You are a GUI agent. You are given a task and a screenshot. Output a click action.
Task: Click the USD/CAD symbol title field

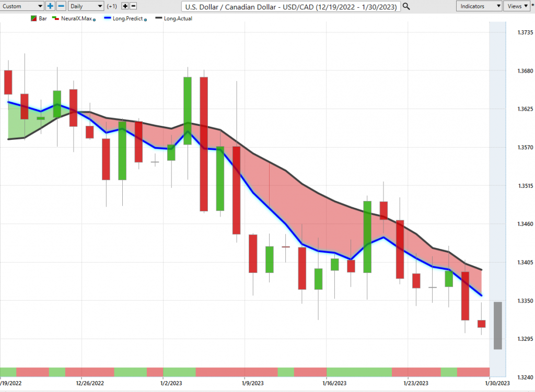click(290, 6)
